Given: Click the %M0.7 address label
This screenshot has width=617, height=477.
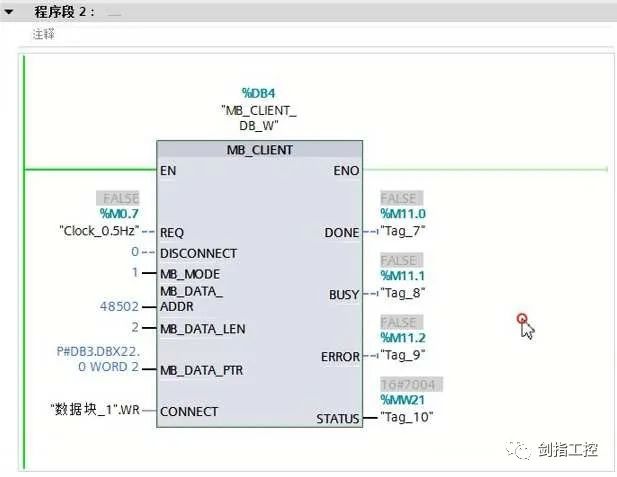Looking at the screenshot, I should click(x=119, y=213).
